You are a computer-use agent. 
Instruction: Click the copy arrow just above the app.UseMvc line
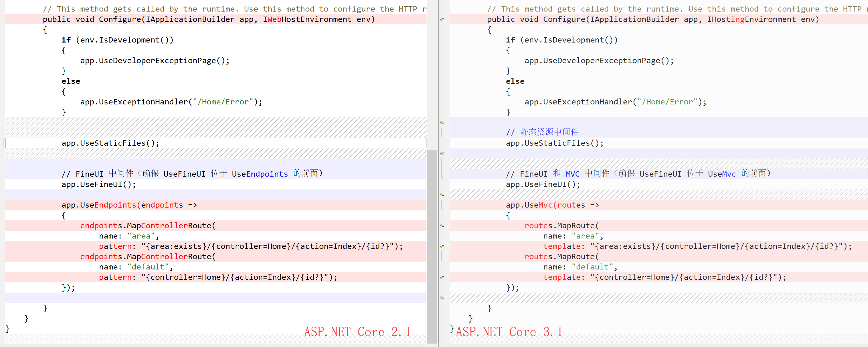pyautogui.click(x=442, y=195)
